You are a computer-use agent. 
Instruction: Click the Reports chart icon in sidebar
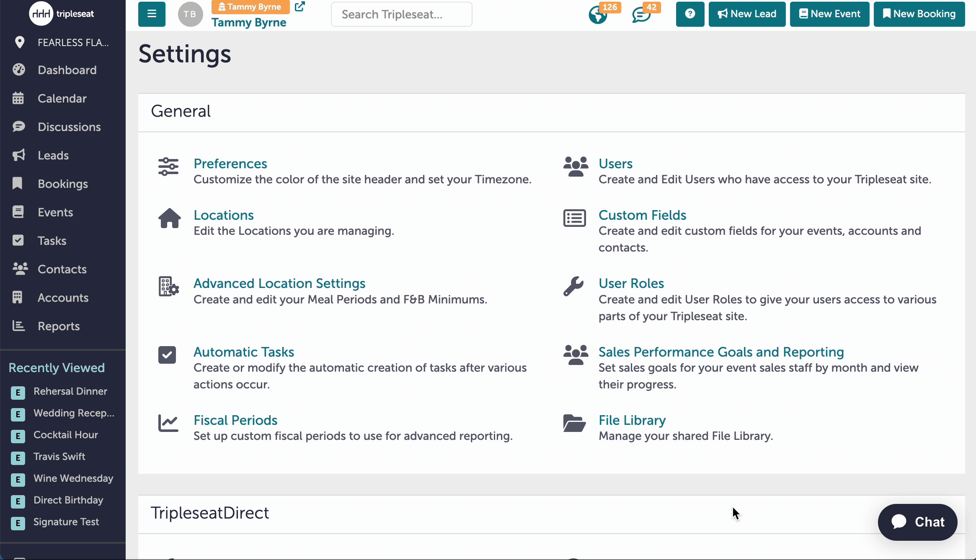tap(18, 326)
